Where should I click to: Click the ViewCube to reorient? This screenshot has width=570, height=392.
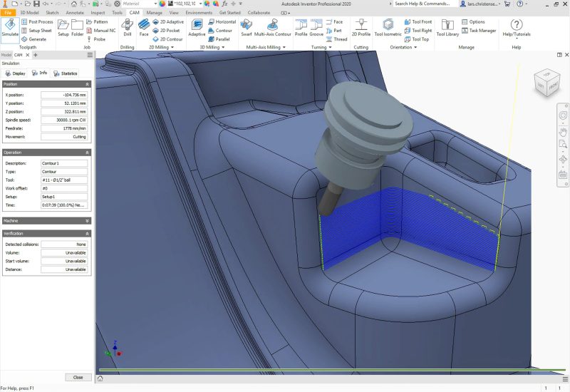[546, 83]
